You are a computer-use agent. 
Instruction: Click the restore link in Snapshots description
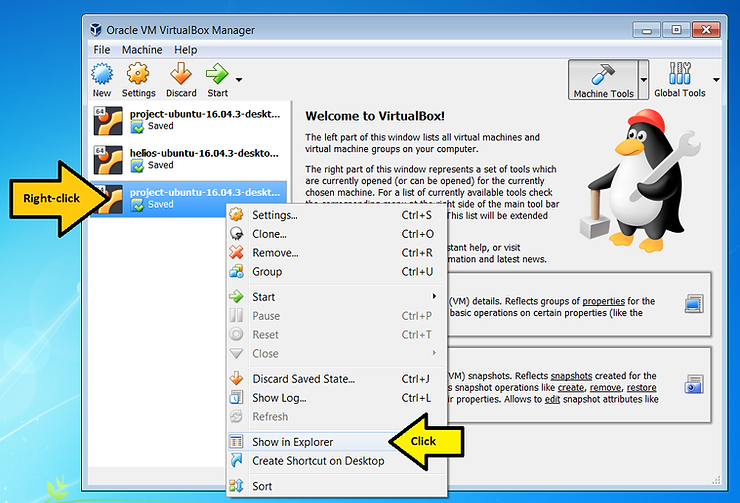(x=641, y=388)
